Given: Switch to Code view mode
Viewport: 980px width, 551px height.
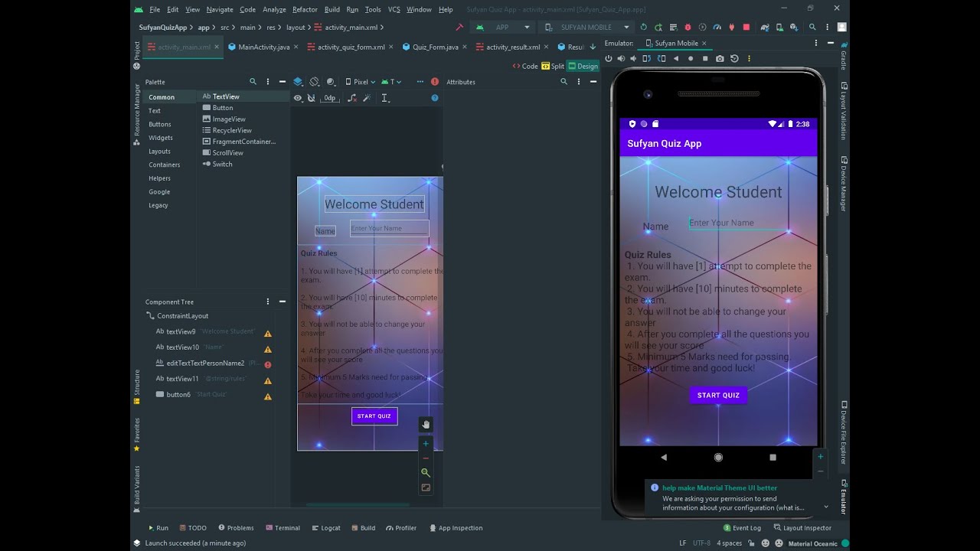Looking at the screenshot, I should (525, 66).
